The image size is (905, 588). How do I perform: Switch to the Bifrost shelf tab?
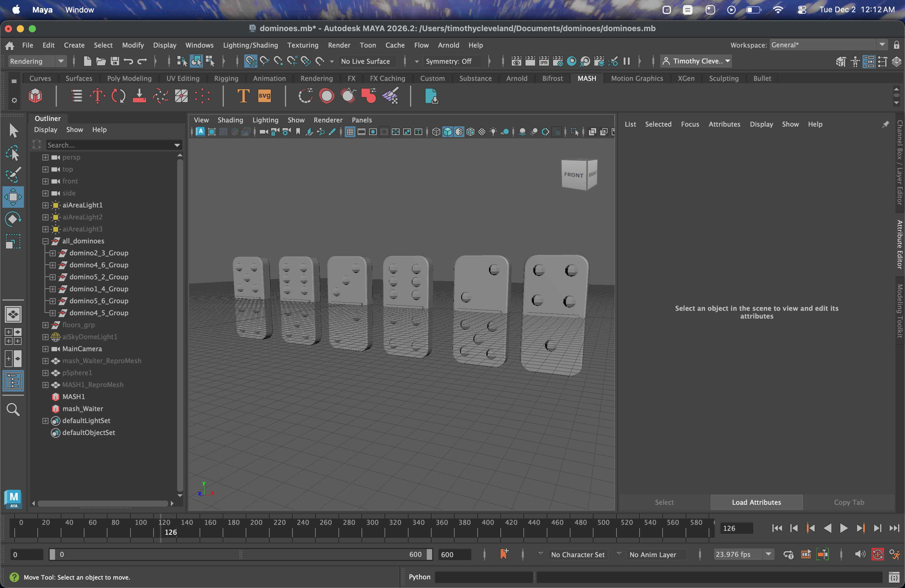[552, 78]
